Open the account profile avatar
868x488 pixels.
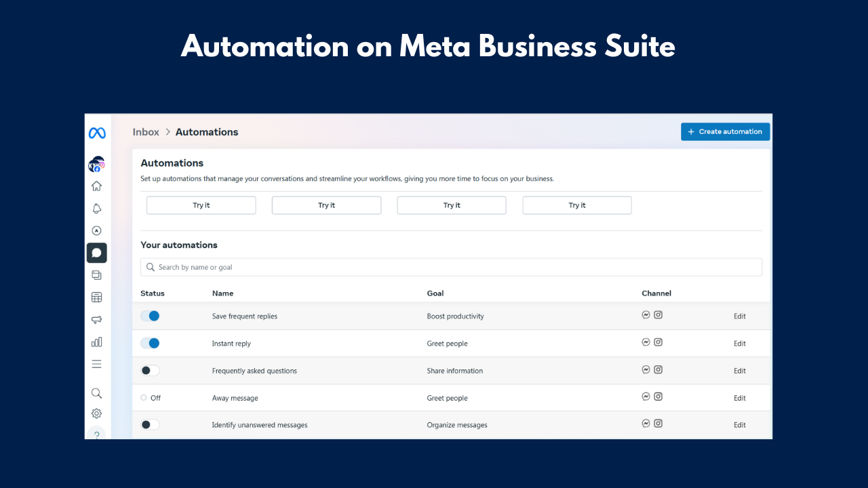(97, 165)
